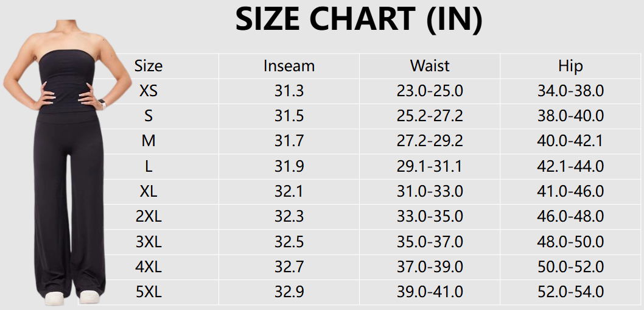Image resolution: width=644 pixels, height=310 pixels.
Task: Click waist range 39.0-41.0 cell
Action: [x=430, y=292]
